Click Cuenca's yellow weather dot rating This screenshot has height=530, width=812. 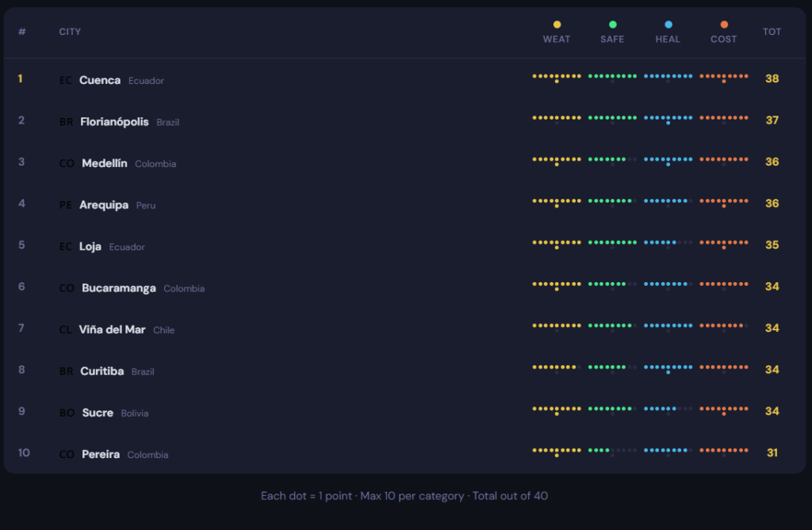tap(557, 77)
